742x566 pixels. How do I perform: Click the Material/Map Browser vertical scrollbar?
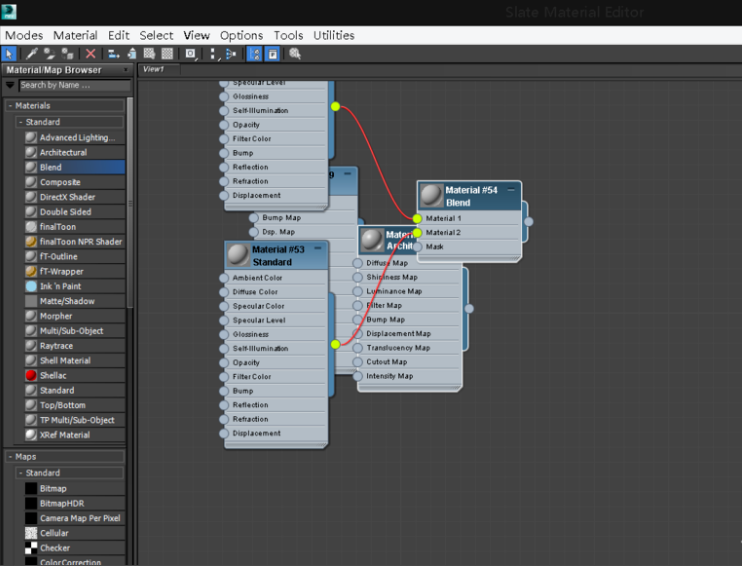point(130,203)
